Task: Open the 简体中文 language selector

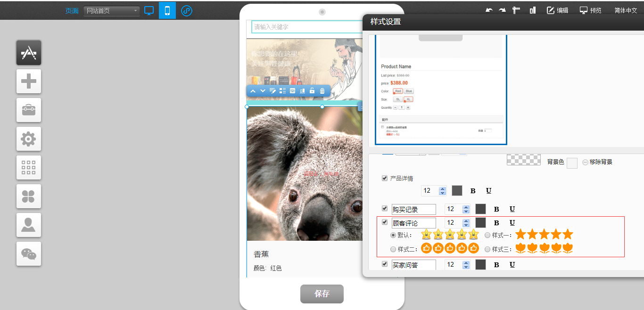Action: coord(626,10)
